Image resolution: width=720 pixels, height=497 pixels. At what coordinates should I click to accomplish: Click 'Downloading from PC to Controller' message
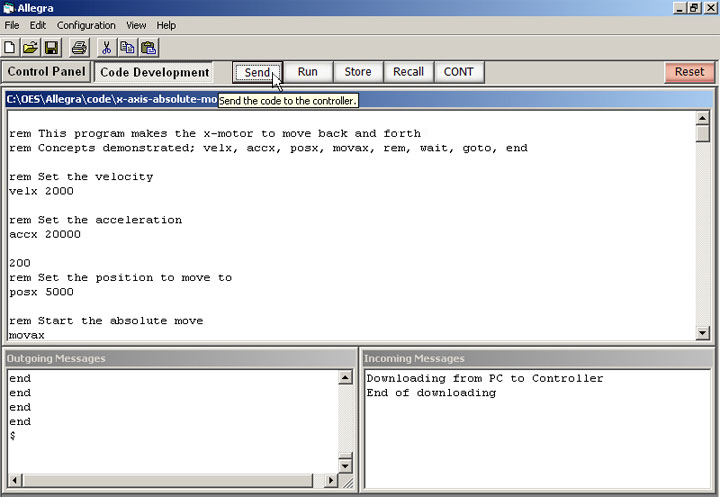[485, 378]
